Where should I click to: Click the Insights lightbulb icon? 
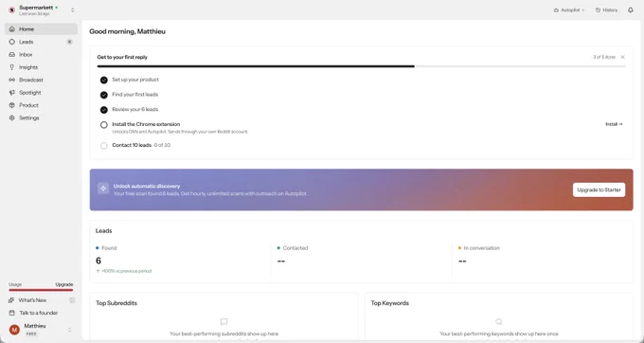12,67
